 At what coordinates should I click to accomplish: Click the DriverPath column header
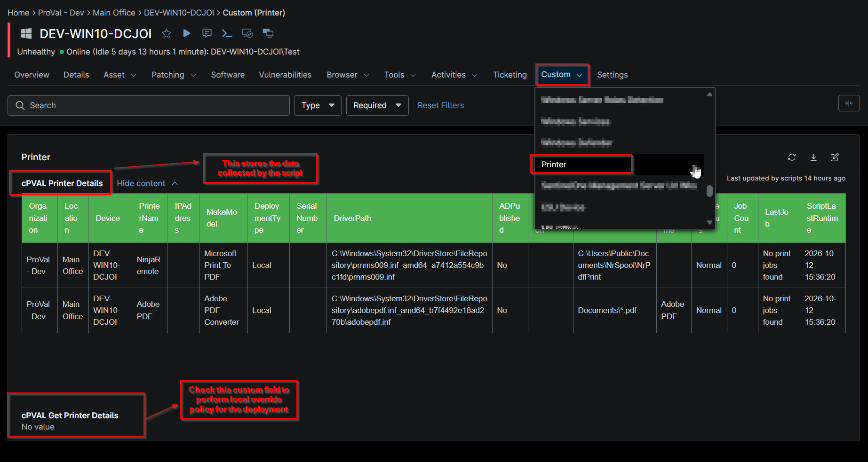tap(409, 219)
